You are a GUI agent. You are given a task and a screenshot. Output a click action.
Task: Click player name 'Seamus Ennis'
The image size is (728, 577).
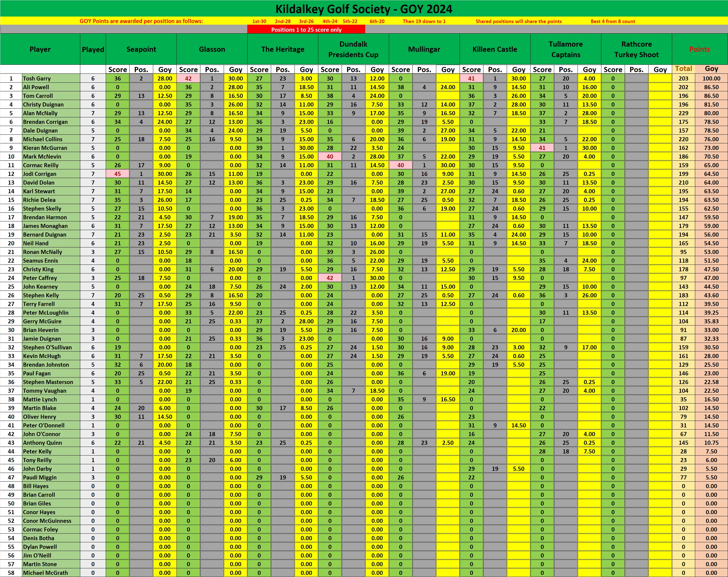tap(40, 260)
